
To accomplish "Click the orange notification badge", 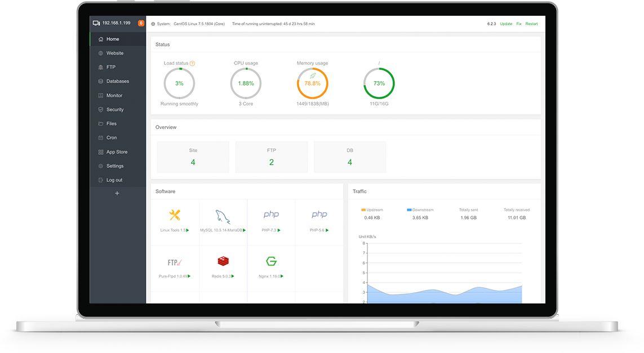I will click(x=141, y=23).
